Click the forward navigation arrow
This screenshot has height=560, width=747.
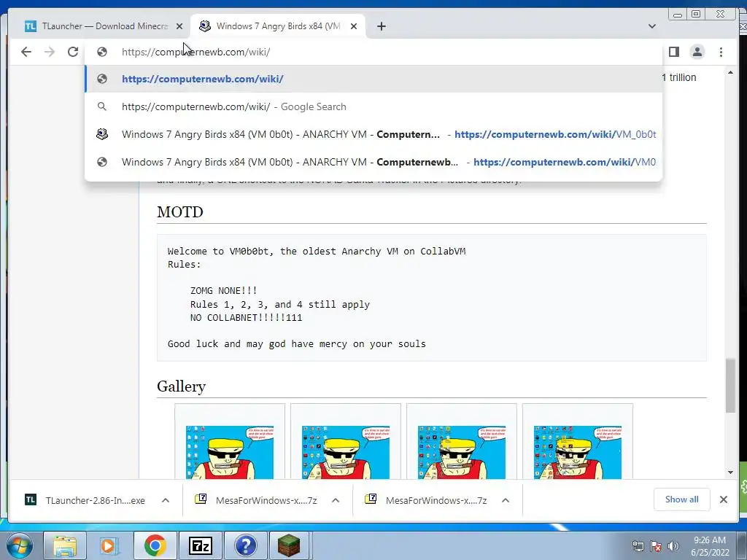[x=50, y=52]
